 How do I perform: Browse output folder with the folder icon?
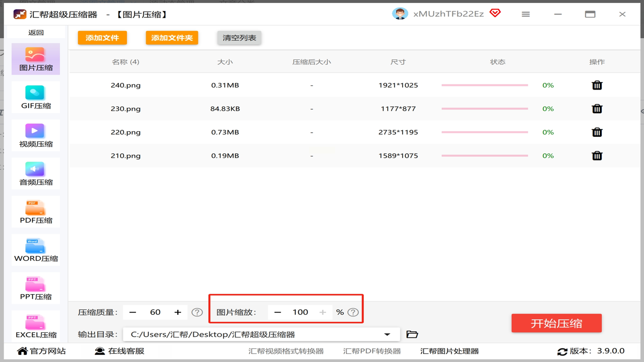click(412, 334)
